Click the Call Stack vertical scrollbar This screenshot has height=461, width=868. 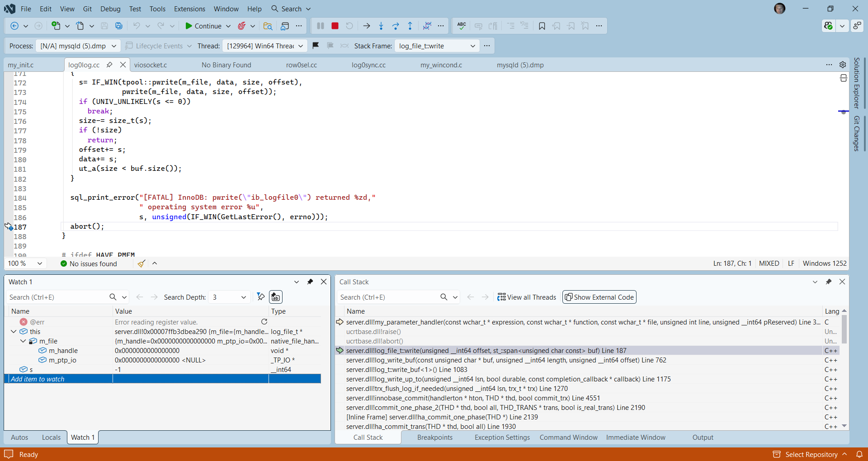click(844, 330)
